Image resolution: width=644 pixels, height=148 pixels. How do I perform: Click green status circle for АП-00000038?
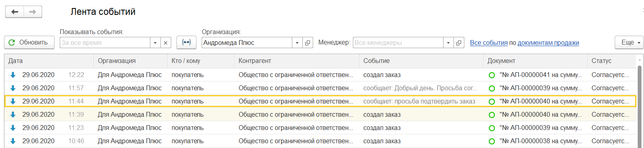point(492,141)
